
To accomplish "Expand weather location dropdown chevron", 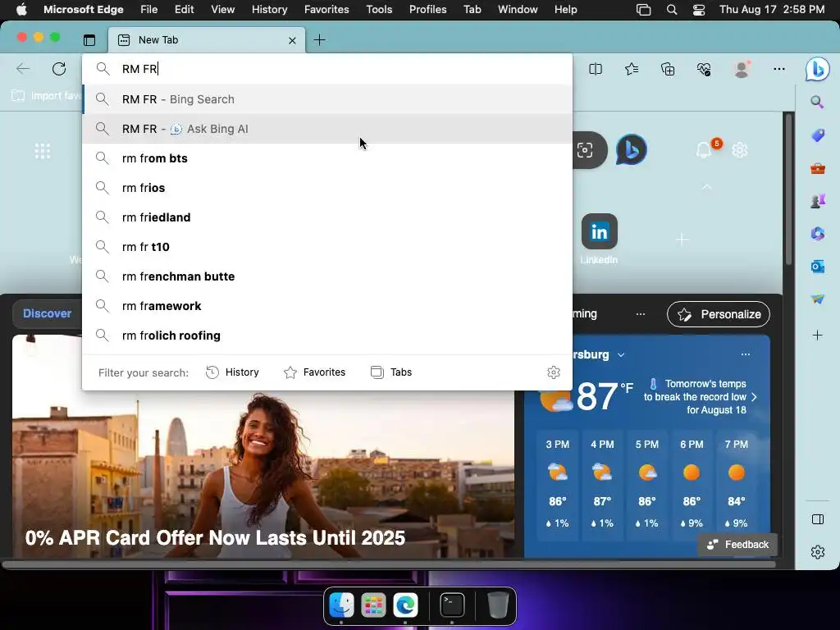I will point(621,354).
